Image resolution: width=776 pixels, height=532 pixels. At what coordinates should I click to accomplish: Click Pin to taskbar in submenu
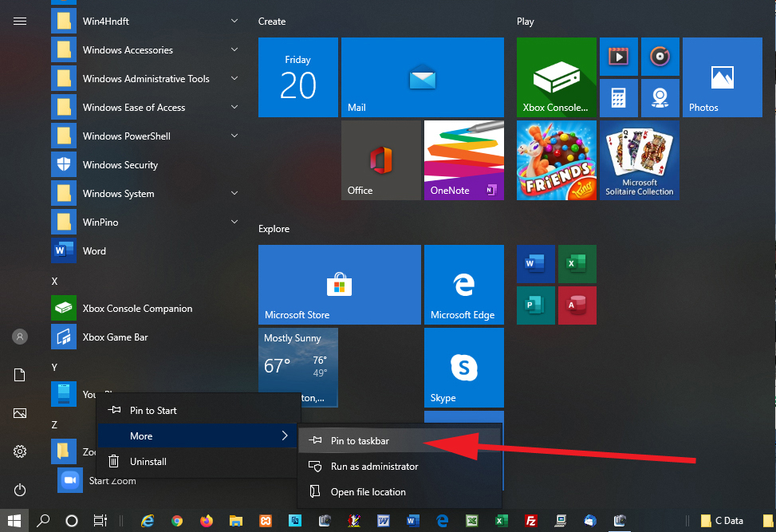tap(400, 440)
